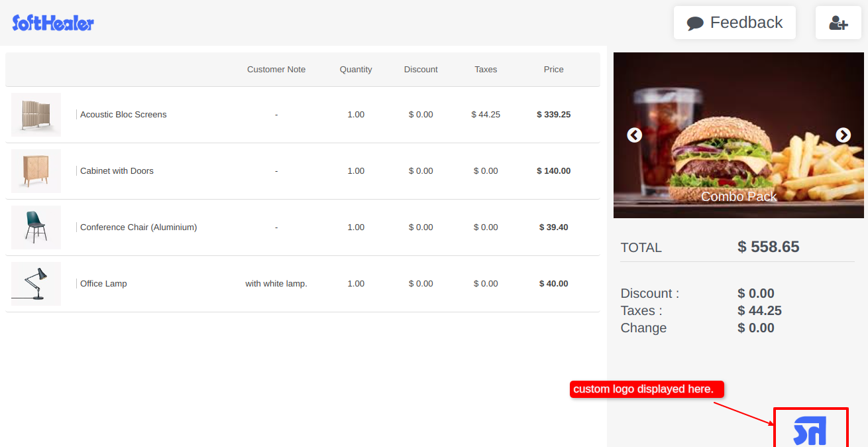Viewport: 868px width, 447px height.
Task: Show next slide in image carousel
Action: pyautogui.click(x=843, y=135)
